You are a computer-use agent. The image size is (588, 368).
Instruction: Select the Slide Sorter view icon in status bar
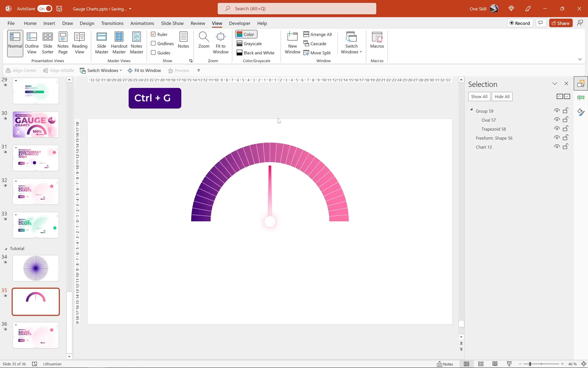(x=481, y=364)
